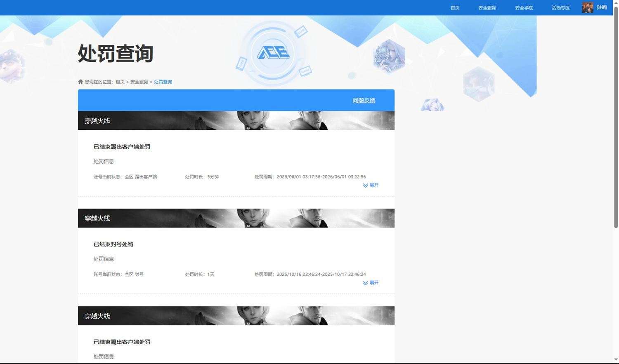Click the 处罚查询 page heading
The image size is (619, 364).
click(116, 54)
